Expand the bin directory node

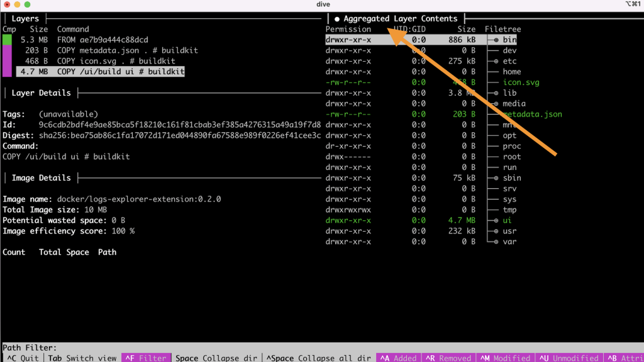coord(496,40)
